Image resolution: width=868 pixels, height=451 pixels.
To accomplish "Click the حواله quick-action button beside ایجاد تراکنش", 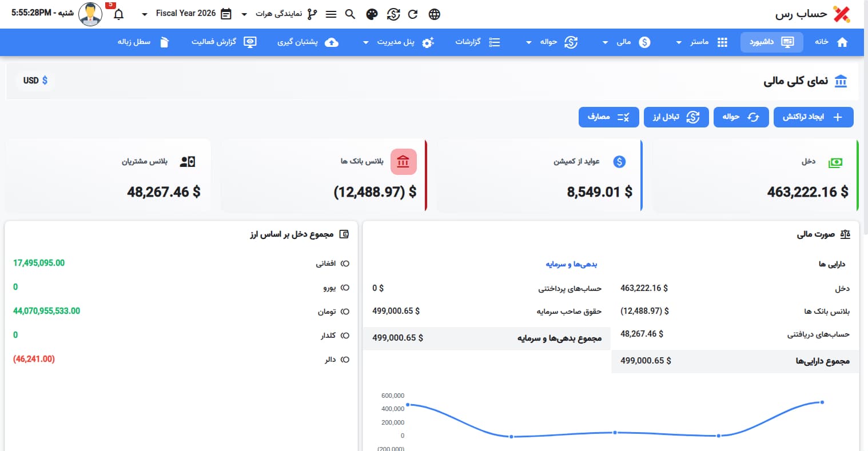I will [740, 117].
